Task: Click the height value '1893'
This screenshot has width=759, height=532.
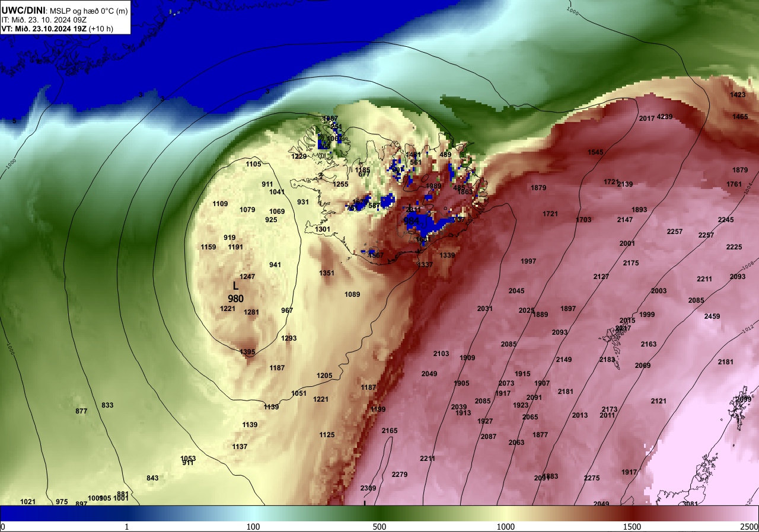Action: pyautogui.click(x=639, y=210)
